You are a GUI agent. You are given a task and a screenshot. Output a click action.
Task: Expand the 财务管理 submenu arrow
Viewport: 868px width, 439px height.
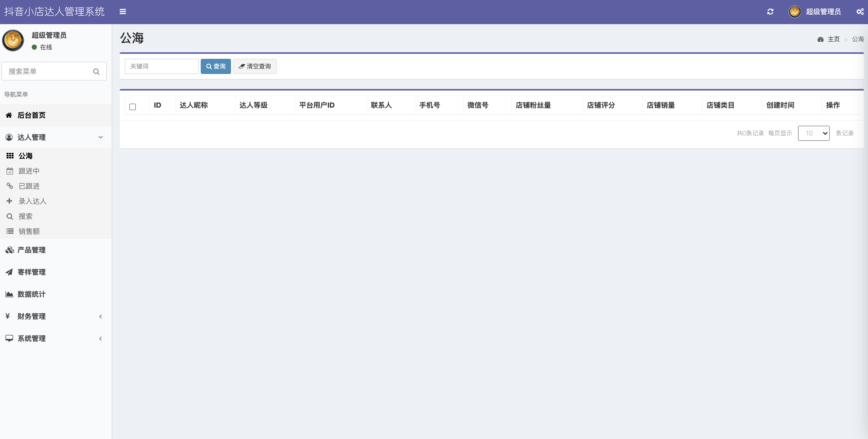[x=100, y=317]
